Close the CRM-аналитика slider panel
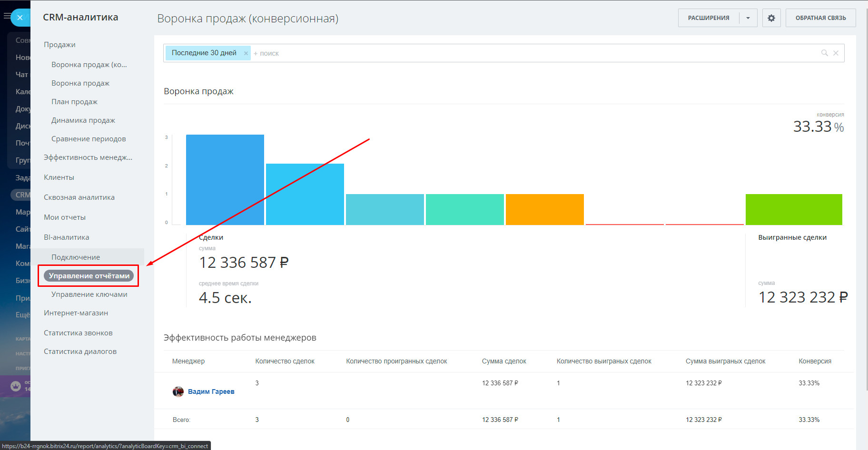 pyautogui.click(x=20, y=18)
